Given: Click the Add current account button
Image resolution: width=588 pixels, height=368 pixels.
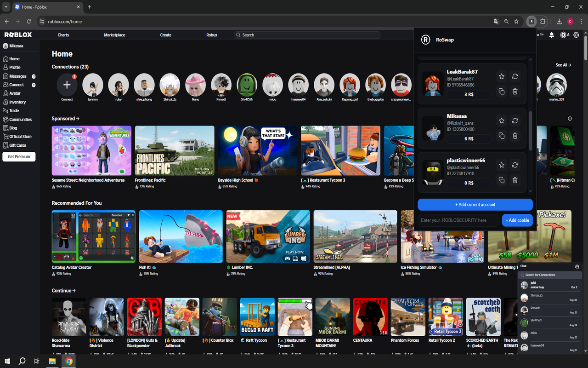Looking at the screenshot, I should click(x=475, y=205).
